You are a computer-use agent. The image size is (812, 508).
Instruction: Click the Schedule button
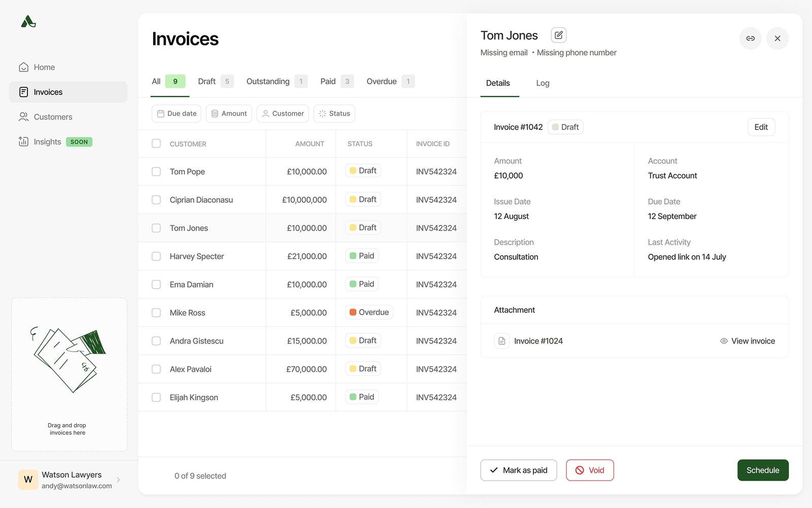(x=762, y=470)
